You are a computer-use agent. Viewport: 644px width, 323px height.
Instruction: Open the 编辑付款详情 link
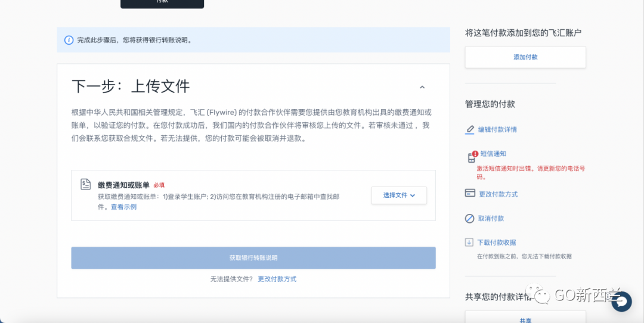497,130
